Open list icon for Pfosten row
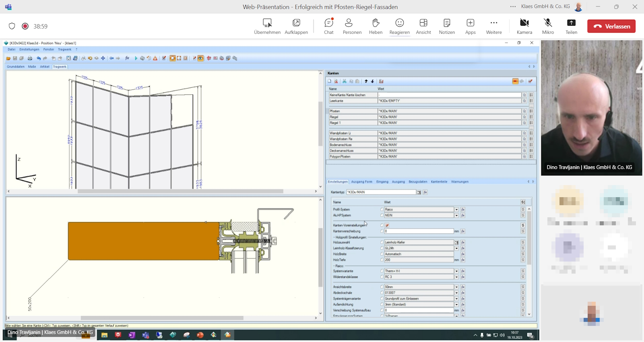Viewport: 644px width, 342px height. point(531,111)
